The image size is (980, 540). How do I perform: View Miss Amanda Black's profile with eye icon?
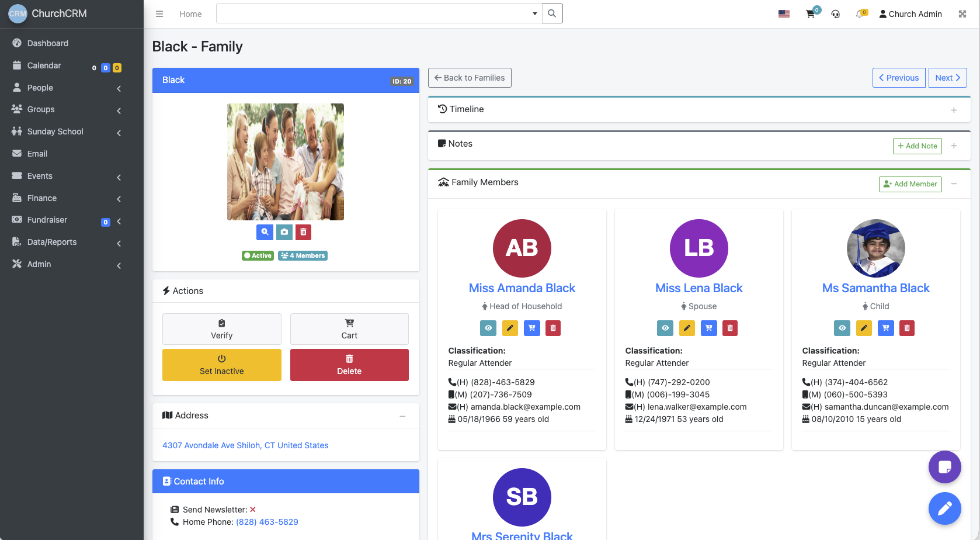[x=488, y=328]
